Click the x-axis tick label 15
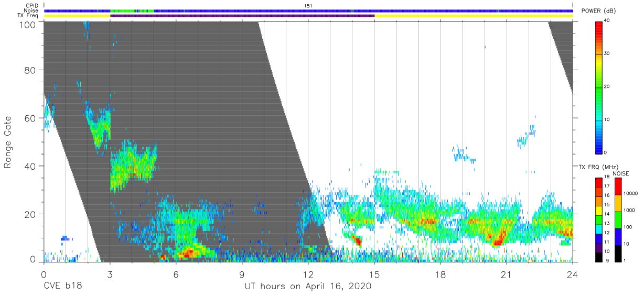Screen dimensions: 644x297 pyautogui.click(x=374, y=273)
